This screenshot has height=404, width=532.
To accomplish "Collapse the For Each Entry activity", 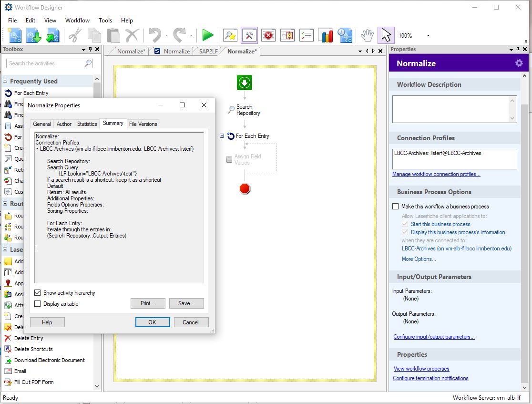I will click(222, 136).
